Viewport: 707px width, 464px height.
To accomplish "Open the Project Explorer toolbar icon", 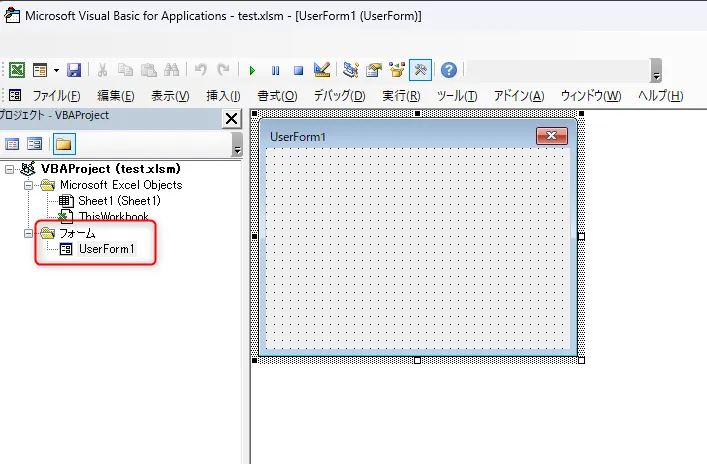I will 350,70.
